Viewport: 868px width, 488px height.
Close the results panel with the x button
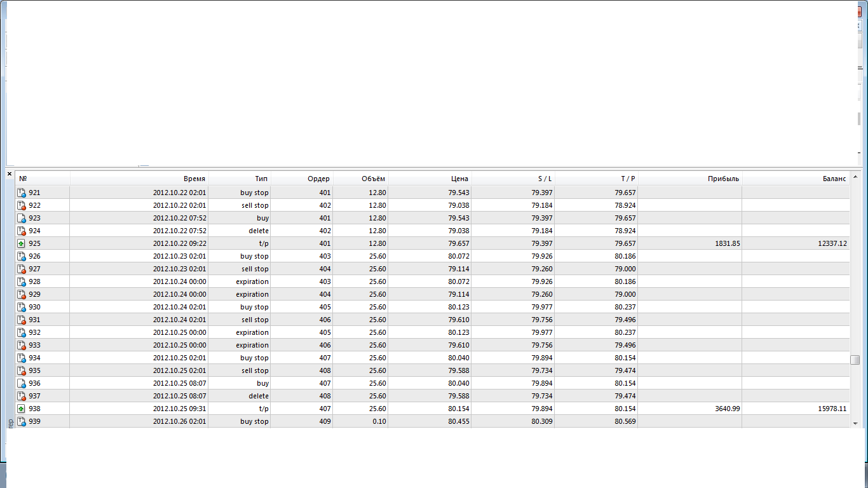tap(10, 173)
